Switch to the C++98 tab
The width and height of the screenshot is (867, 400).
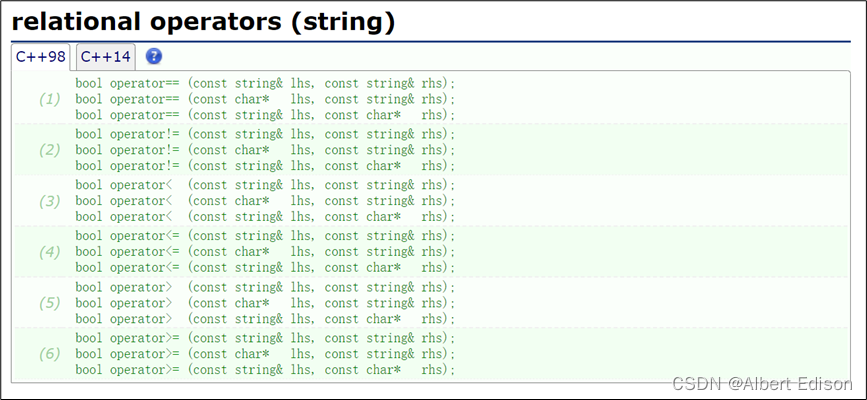click(x=41, y=57)
